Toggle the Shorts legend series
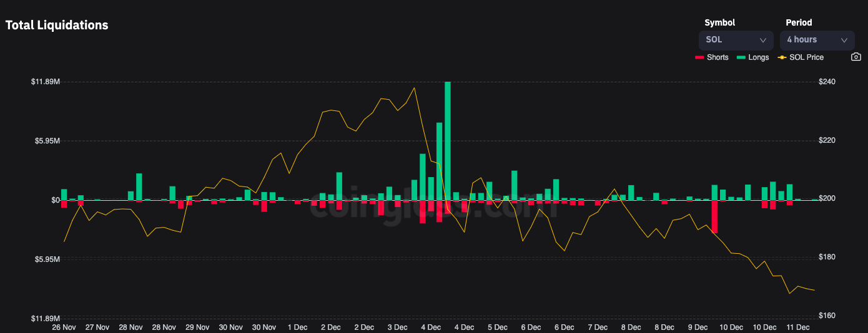The image size is (868, 333). [712, 57]
